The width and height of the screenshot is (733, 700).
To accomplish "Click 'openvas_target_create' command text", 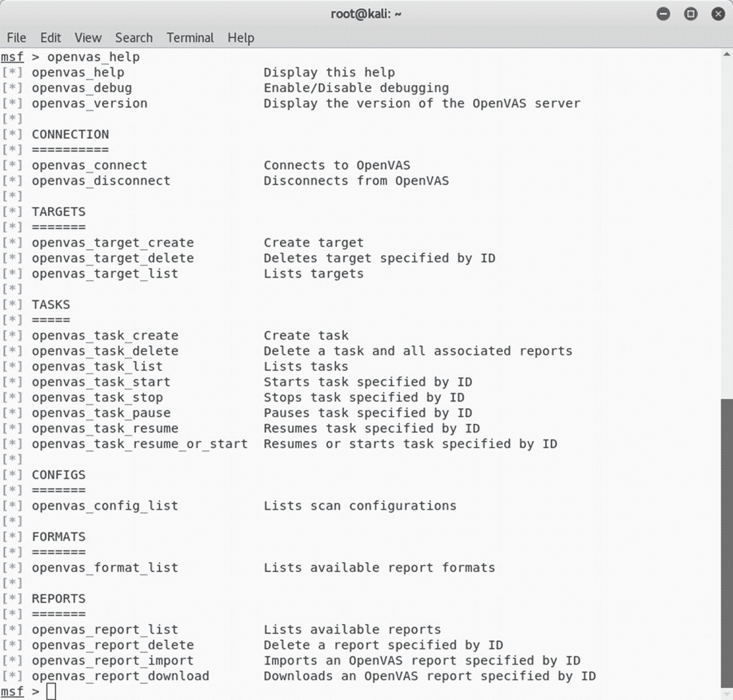I will (x=113, y=242).
